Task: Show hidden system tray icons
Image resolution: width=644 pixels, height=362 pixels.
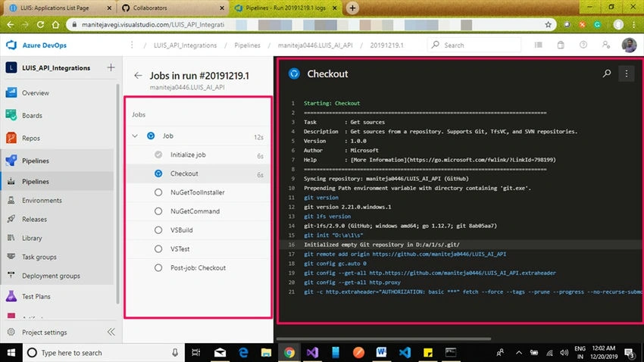Action: click(x=519, y=353)
